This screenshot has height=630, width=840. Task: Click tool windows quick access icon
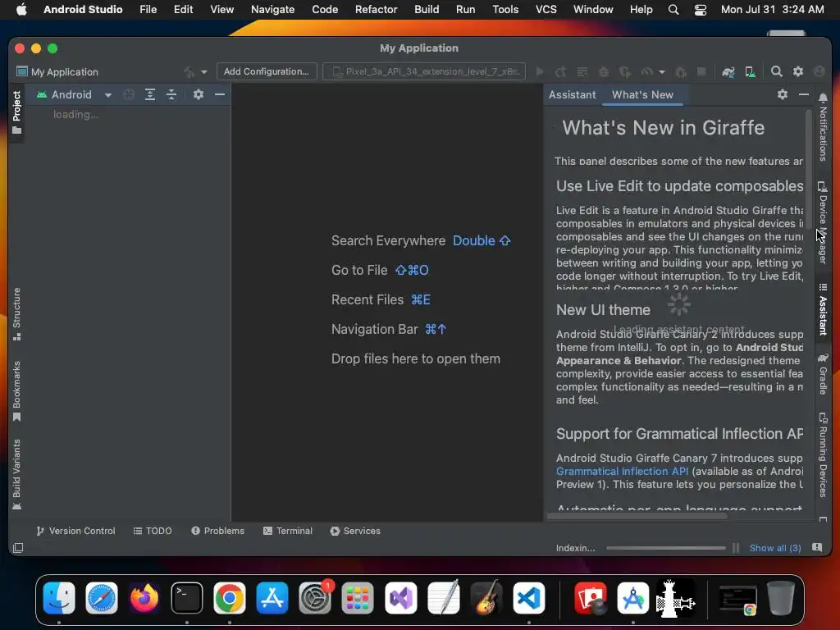click(x=18, y=547)
